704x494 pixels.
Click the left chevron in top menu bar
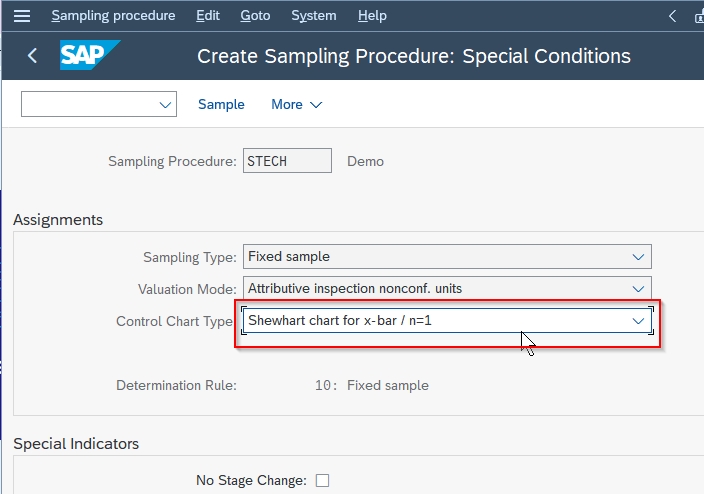tap(672, 16)
